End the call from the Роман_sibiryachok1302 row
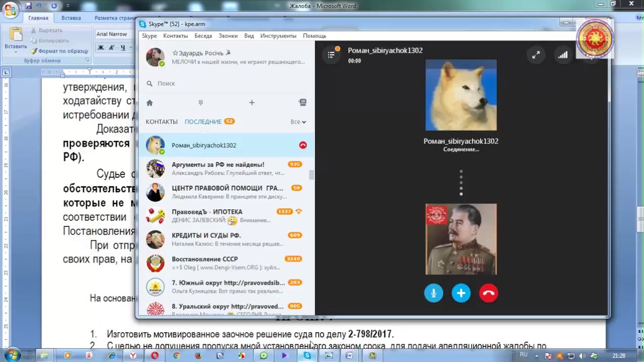Viewport: 644px width, 362px height. (x=303, y=145)
